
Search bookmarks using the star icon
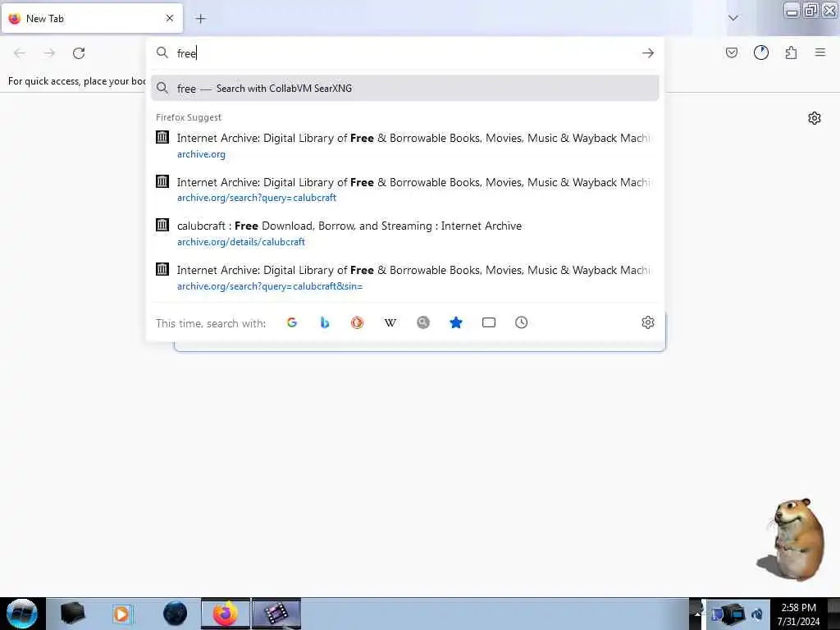(456, 322)
